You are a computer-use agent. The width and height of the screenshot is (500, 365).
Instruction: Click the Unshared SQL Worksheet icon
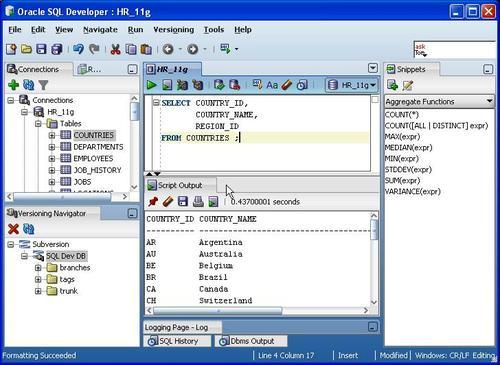coord(257,84)
